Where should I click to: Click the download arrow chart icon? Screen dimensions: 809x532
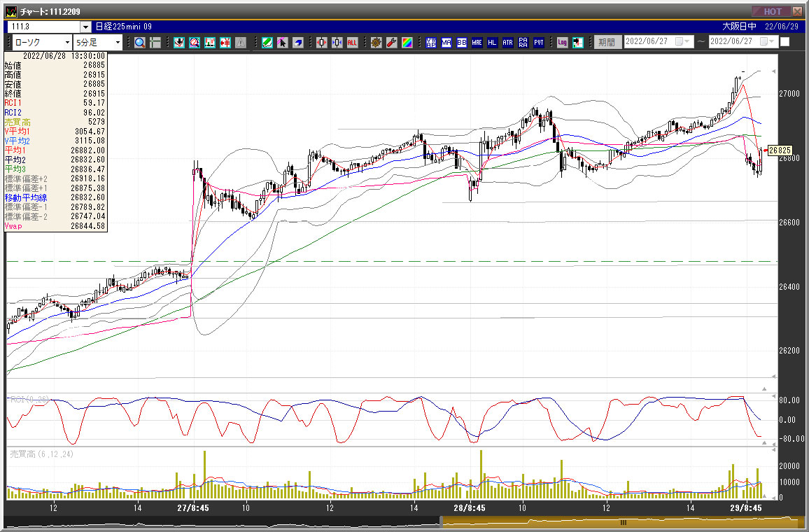(x=179, y=42)
